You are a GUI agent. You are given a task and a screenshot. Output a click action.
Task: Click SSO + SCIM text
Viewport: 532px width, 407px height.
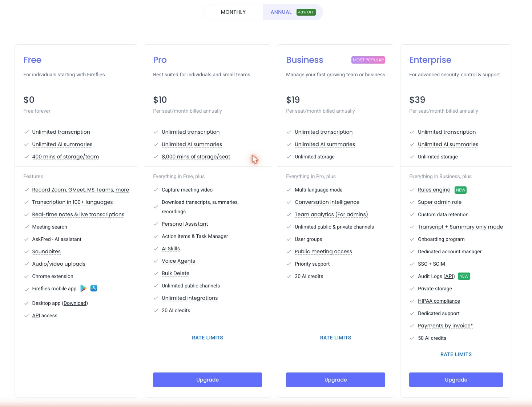point(431,264)
